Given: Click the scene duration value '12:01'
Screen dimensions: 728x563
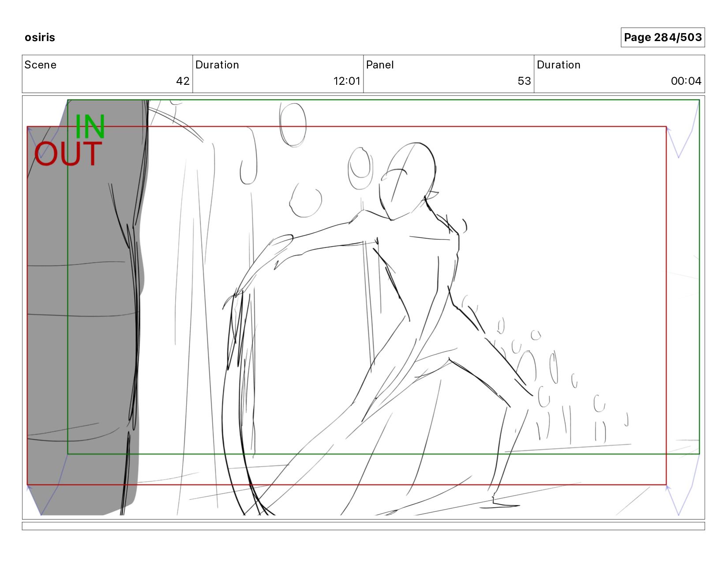Looking at the screenshot, I should (x=347, y=81).
